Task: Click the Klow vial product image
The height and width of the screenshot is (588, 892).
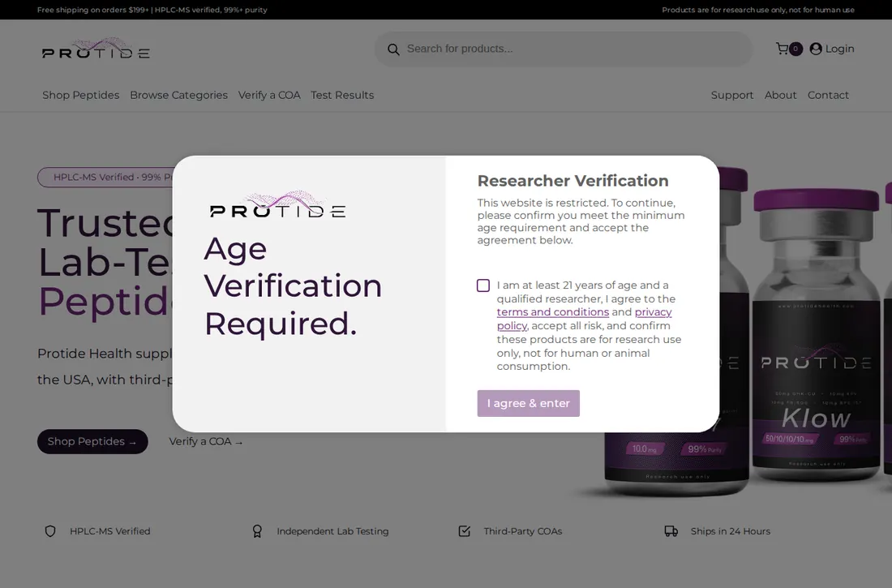Action: (817, 336)
